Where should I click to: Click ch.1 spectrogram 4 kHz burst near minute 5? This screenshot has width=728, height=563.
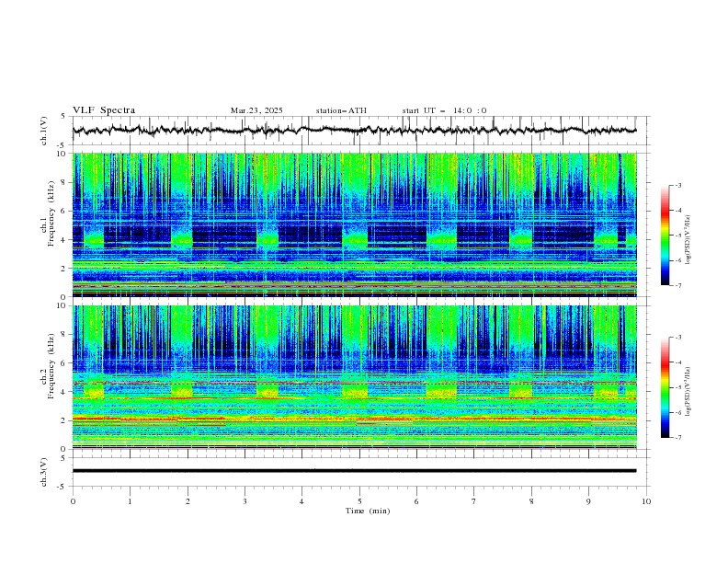(355, 238)
